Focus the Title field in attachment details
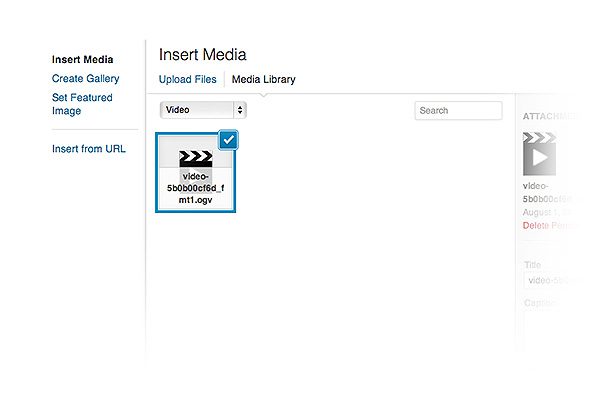 click(560, 281)
